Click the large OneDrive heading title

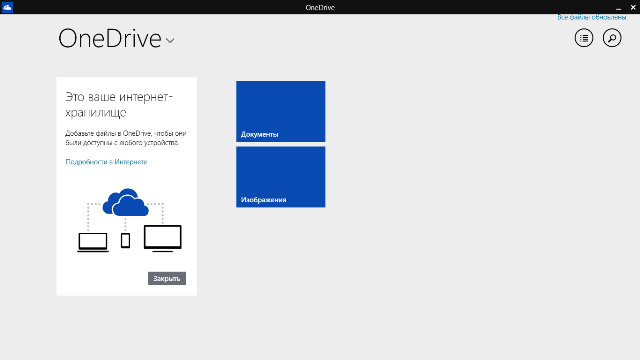(110, 39)
